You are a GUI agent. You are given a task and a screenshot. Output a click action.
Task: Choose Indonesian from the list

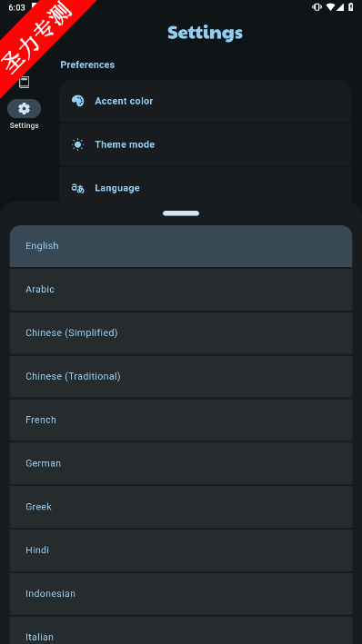181,594
